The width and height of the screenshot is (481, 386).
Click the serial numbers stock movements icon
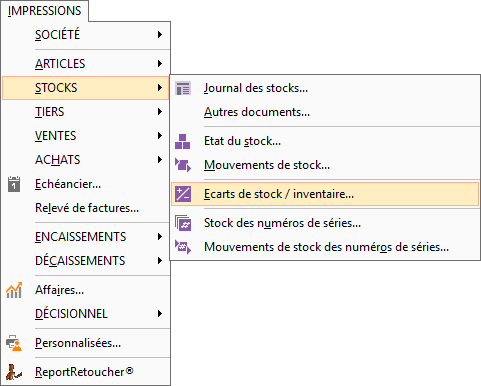click(x=183, y=247)
